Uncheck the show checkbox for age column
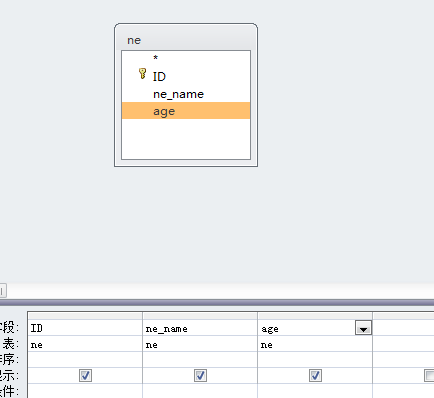434x398 pixels. pos(315,376)
